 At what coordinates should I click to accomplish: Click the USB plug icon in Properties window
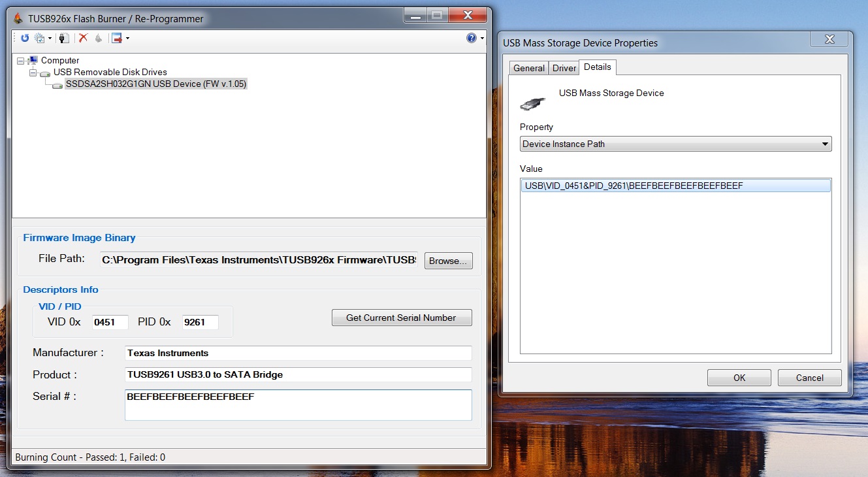(x=533, y=103)
